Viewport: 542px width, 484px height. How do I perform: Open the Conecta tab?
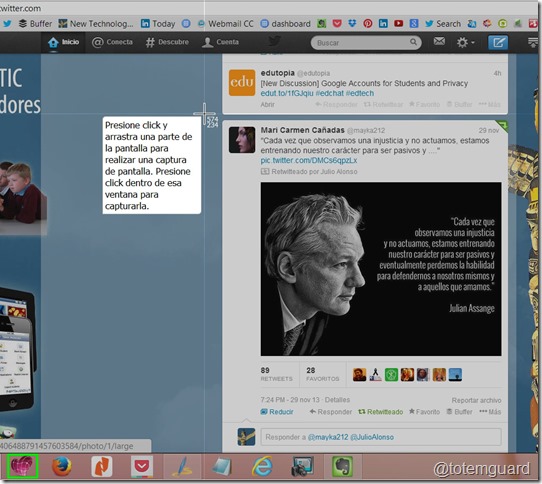(x=112, y=42)
